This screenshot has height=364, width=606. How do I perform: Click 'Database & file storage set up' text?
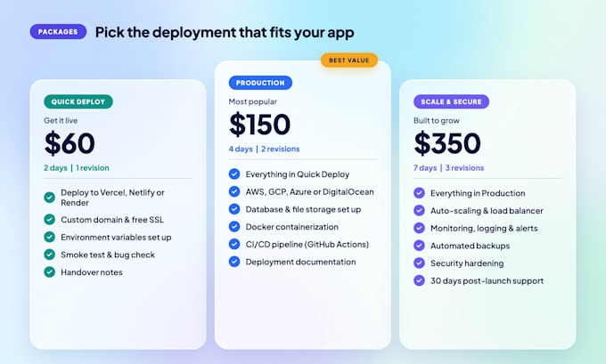tap(303, 209)
